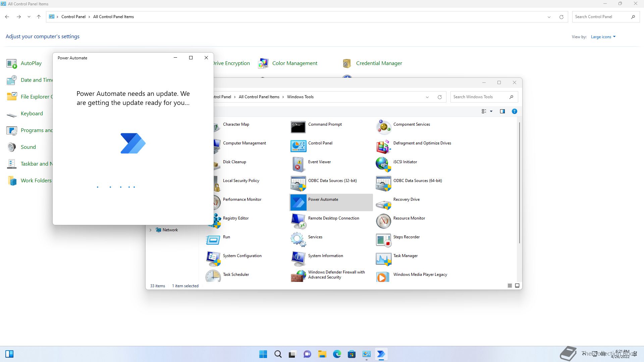Open Local Security Policy label
This screenshot has width=644, height=362.
pyautogui.click(x=241, y=181)
